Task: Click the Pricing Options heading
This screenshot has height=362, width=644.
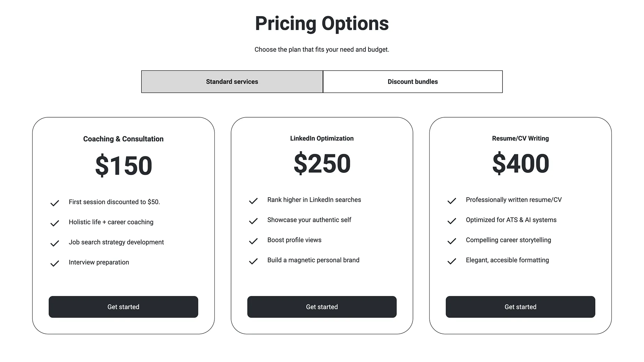Action: (322, 23)
